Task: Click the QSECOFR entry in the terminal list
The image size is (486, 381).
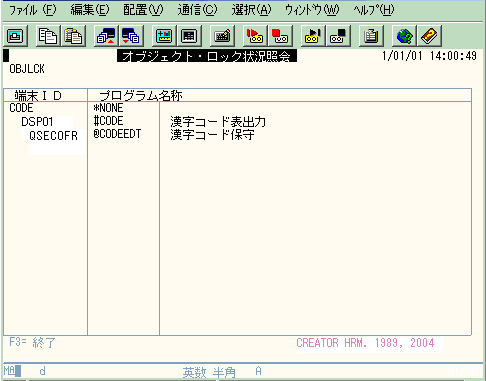Action: click(53, 136)
